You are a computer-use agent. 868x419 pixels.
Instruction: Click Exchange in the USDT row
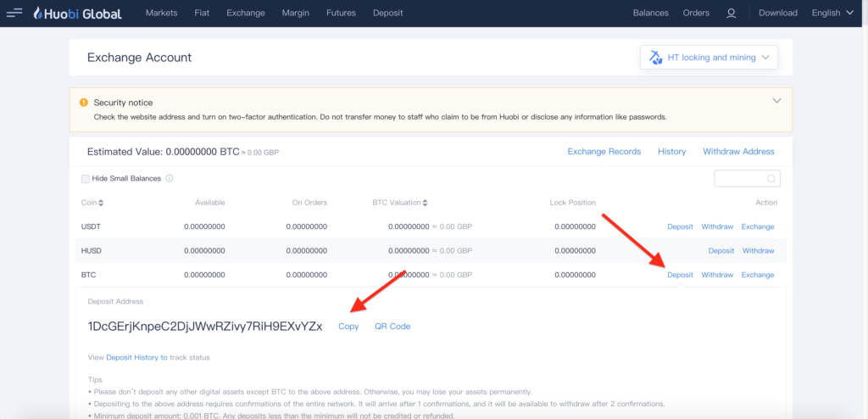pyautogui.click(x=757, y=226)
